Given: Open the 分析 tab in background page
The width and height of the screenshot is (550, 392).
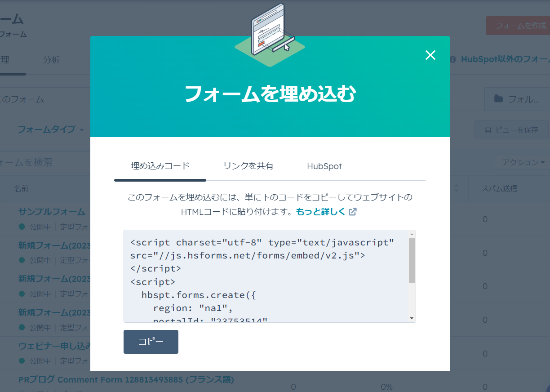Looking at the screenshot, I should pos(51,60).
